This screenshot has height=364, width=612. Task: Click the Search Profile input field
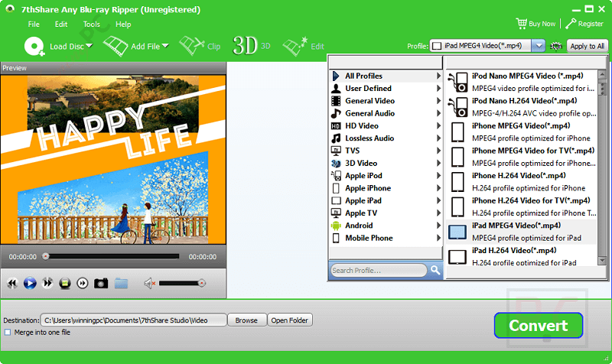point(379,271)
